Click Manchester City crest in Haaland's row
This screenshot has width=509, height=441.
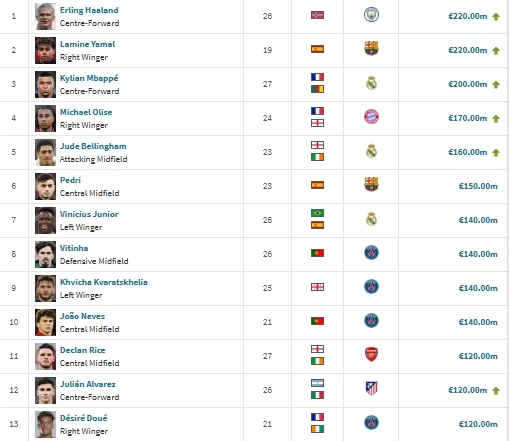(x=371, y=15)
